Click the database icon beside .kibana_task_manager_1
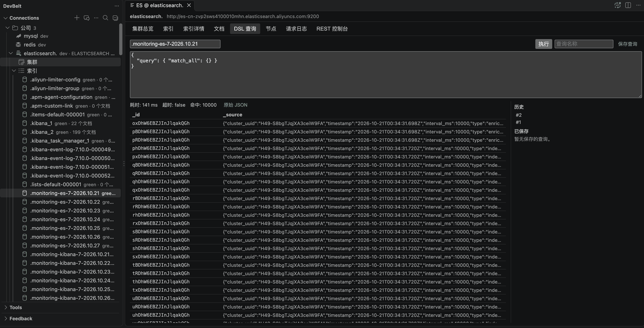 pos(25,141)
